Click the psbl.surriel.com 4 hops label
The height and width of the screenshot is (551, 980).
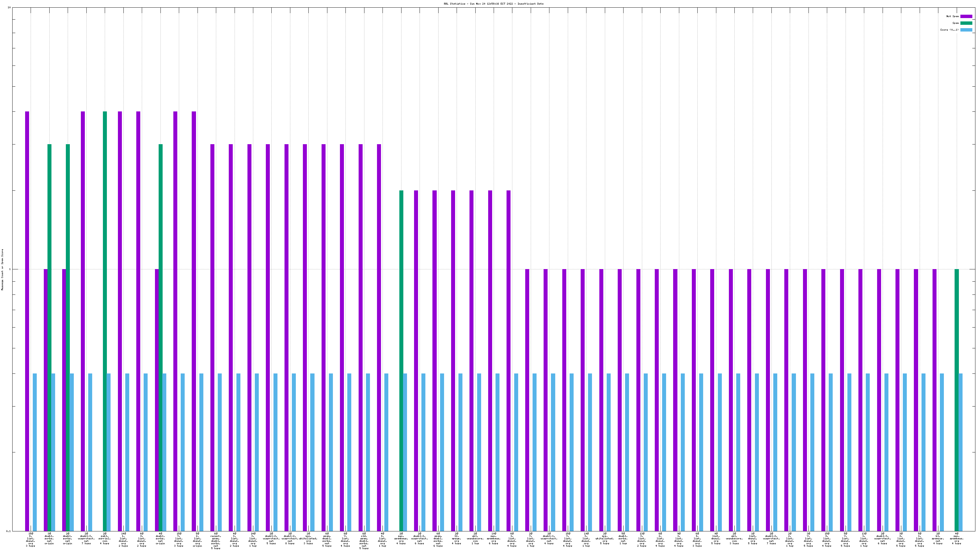(105, 538)
